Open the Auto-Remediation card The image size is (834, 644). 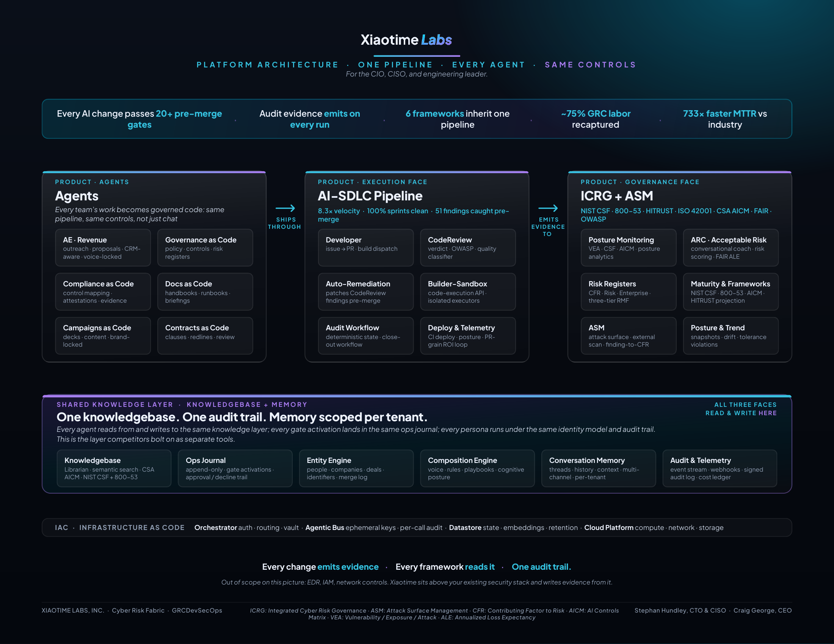coord(365,291)
